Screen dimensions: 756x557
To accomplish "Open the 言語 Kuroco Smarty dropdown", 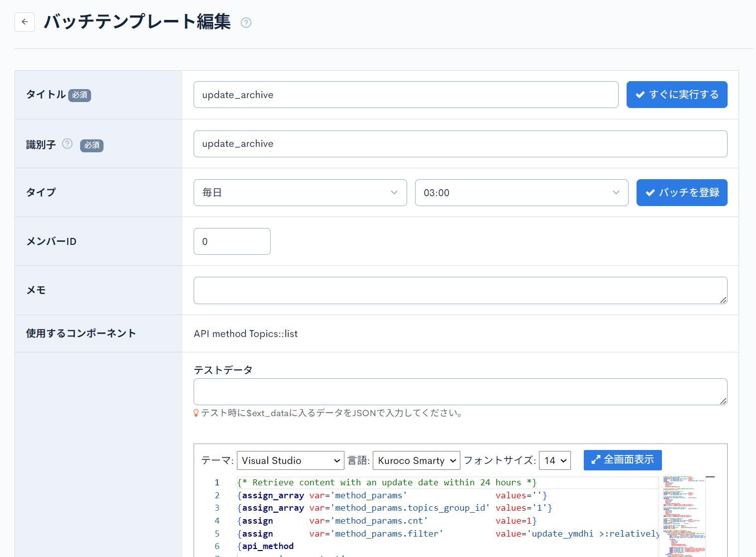I will [x=417, y=460].
